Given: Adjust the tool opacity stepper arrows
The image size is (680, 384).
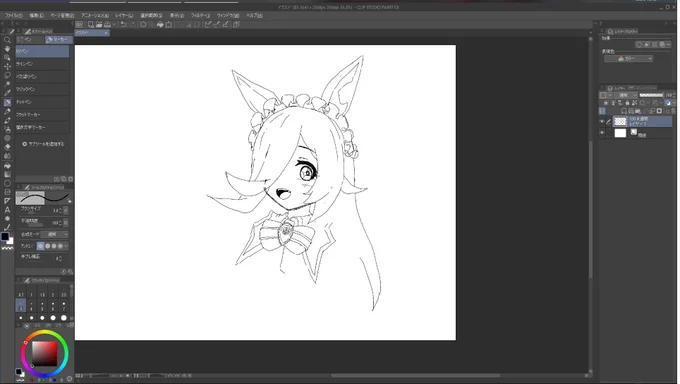Looking at the screenshot, I should (60, 223).
